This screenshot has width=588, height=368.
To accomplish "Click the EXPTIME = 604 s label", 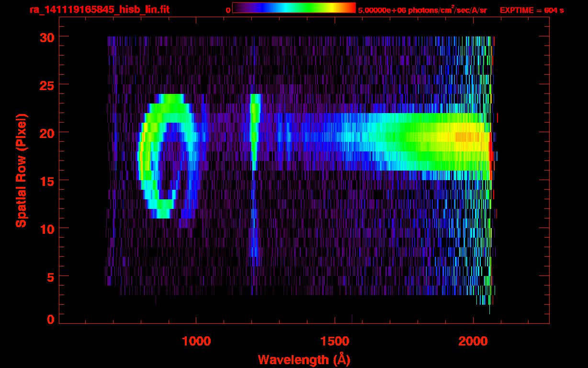I will [531, 10].
